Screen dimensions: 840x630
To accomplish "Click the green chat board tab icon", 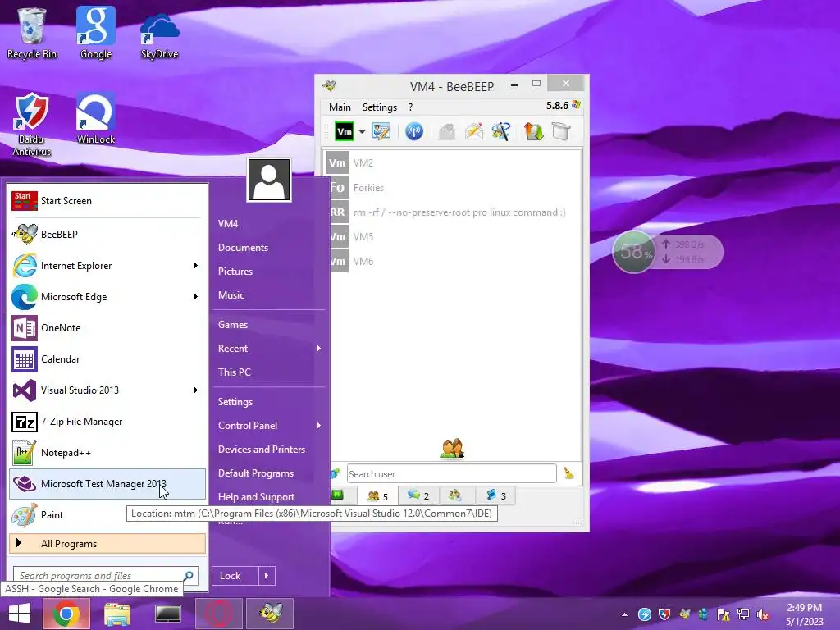I will point(337,495).
